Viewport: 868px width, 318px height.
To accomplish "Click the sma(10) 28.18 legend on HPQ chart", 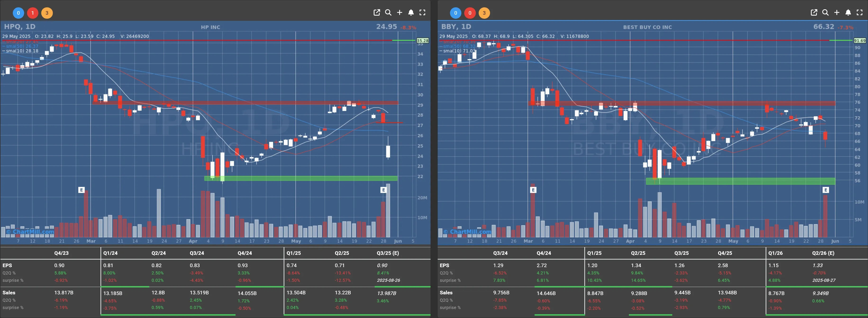I will [20, 51].
